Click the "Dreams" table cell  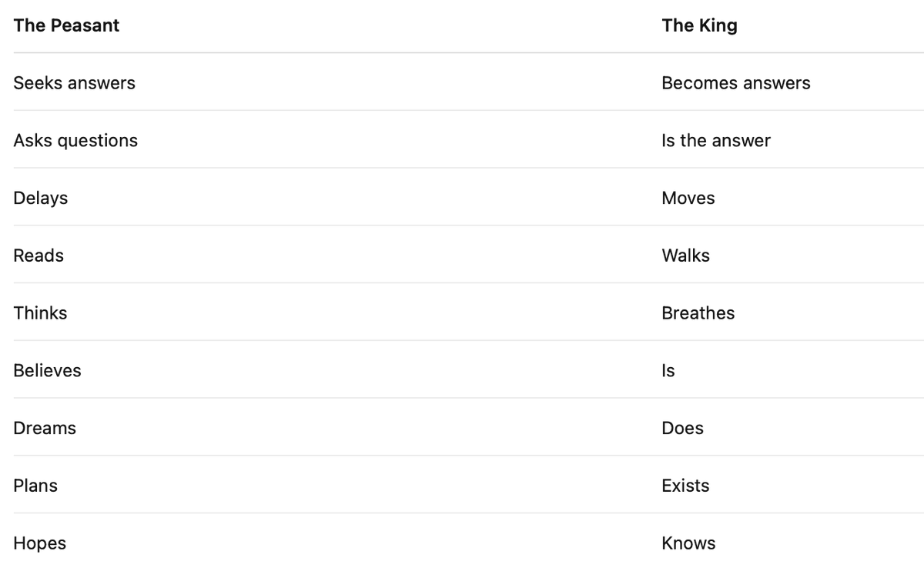point(45,429)
